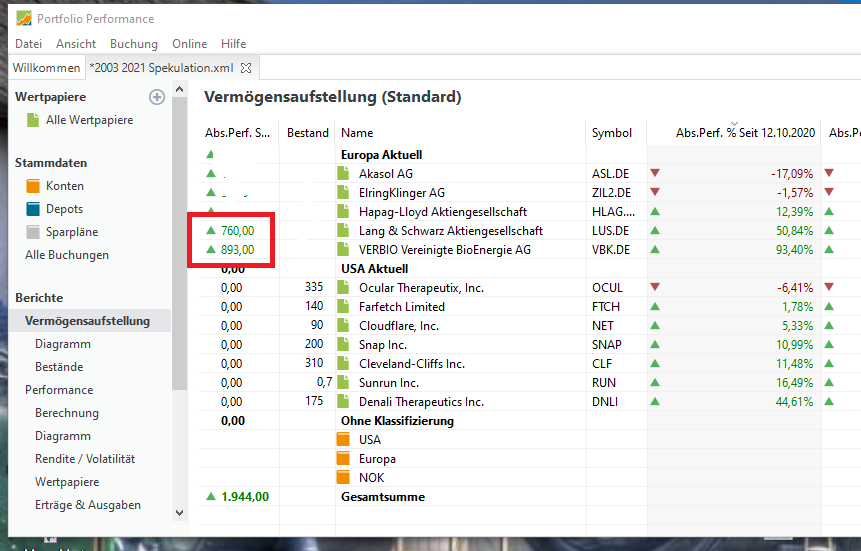Click sidebar scroll up arrow
Screen dimensions: 861x551
tap(180, 88)
